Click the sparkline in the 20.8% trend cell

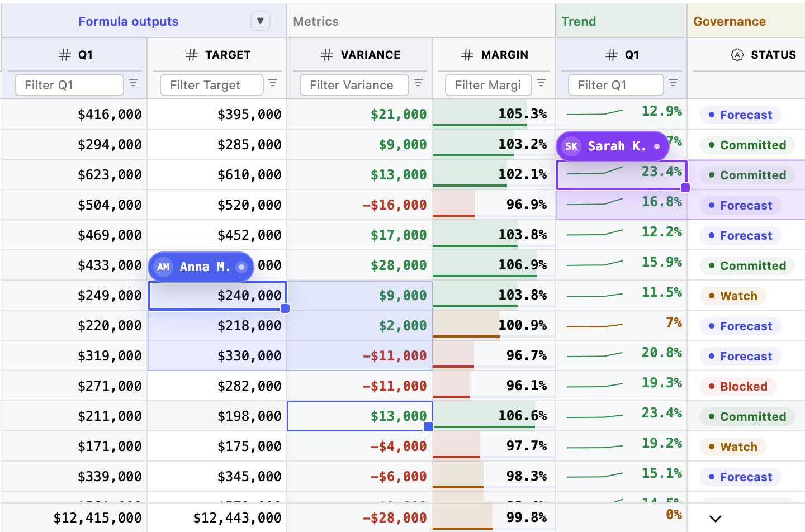click(595, 355)
